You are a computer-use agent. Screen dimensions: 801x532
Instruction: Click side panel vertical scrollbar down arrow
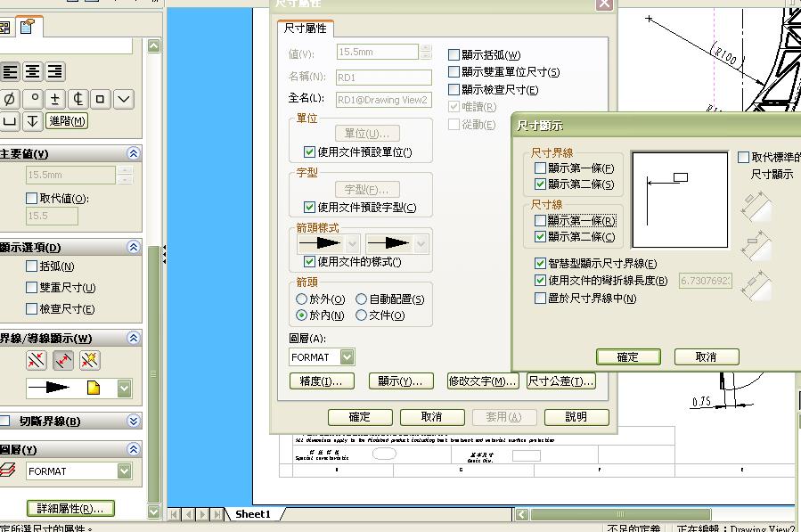tap(154, 511)
